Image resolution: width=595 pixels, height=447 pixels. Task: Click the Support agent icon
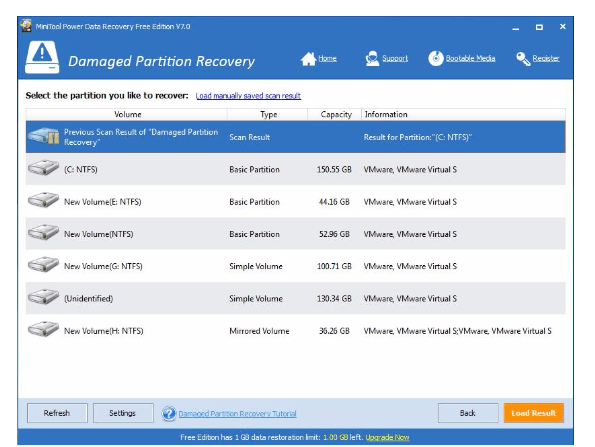[372, 58]
